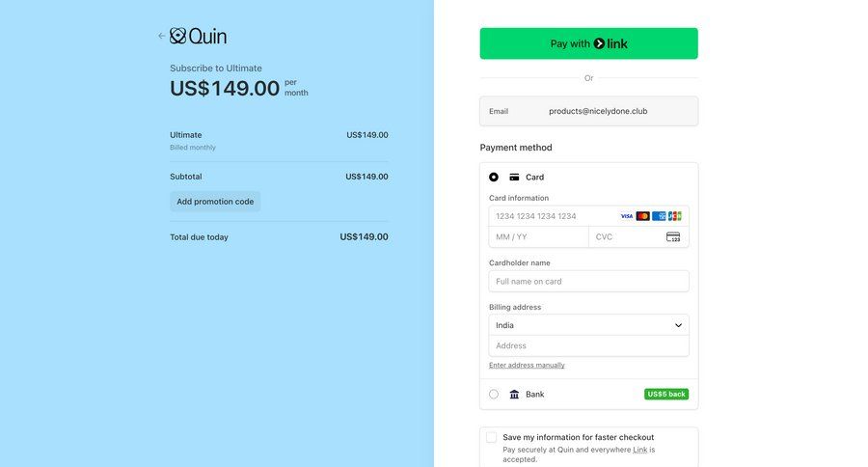Click the Mastercard icon
868x467 pixels.
coord(643,216)
